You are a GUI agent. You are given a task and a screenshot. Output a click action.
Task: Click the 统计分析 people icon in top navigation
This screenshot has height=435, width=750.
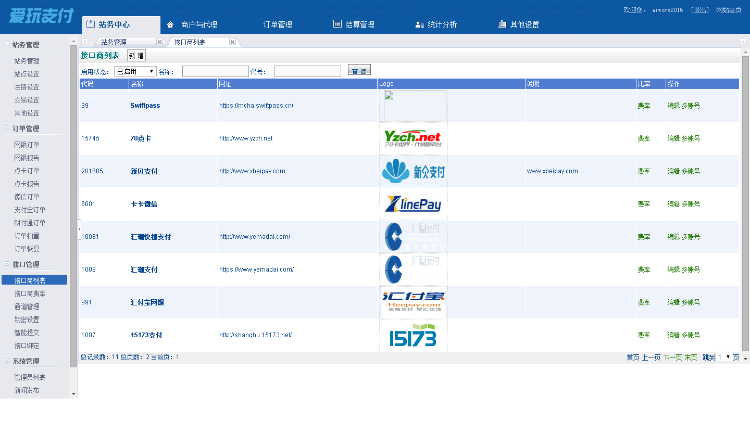click(419, 24)
